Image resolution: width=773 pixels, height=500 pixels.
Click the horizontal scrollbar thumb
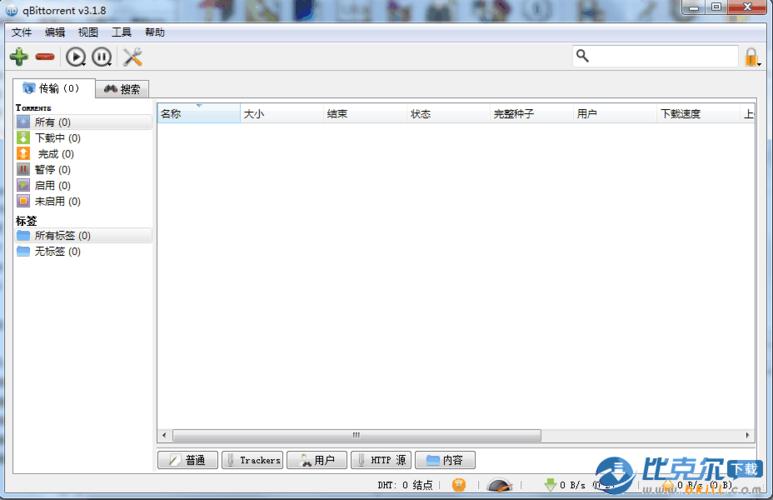356,435
